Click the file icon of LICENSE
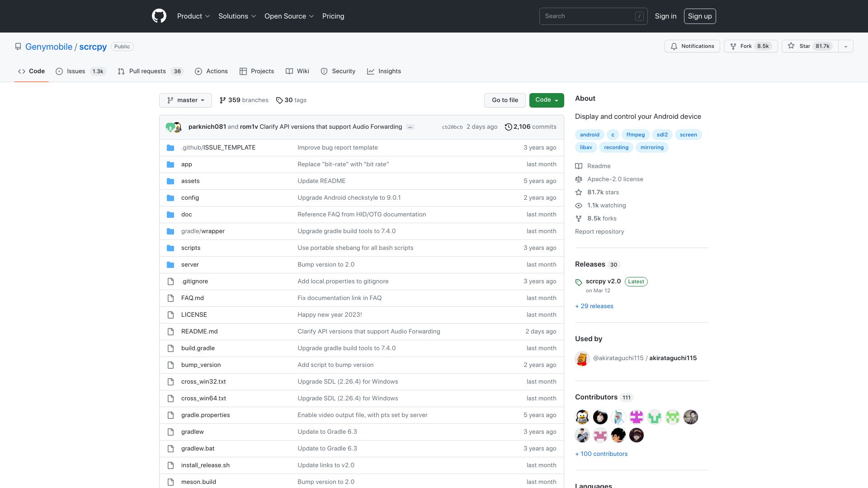The height and width of the screenshot is (488, 868). [170, 315]
